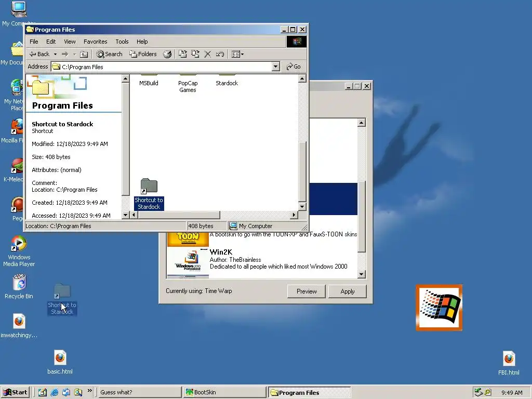Click the Apply button in BootSkin
This screenshot has height=399, width=532.
point(348,291)
